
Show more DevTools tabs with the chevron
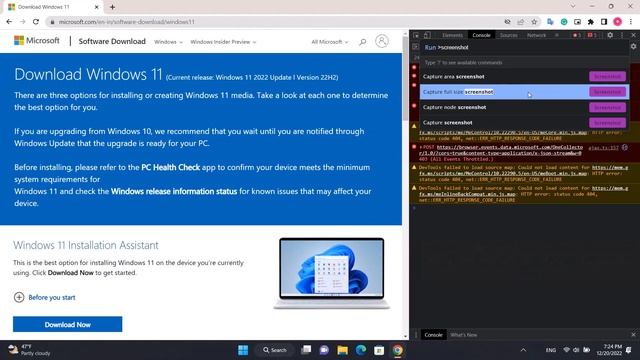coord(556,35)
